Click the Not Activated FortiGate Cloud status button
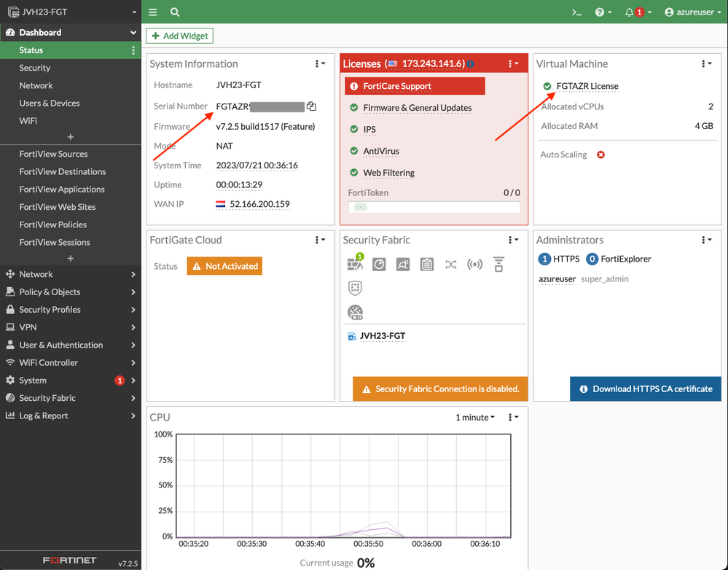Image resolution: width=728 pixels, height=570 pixels. coord(224,266)
